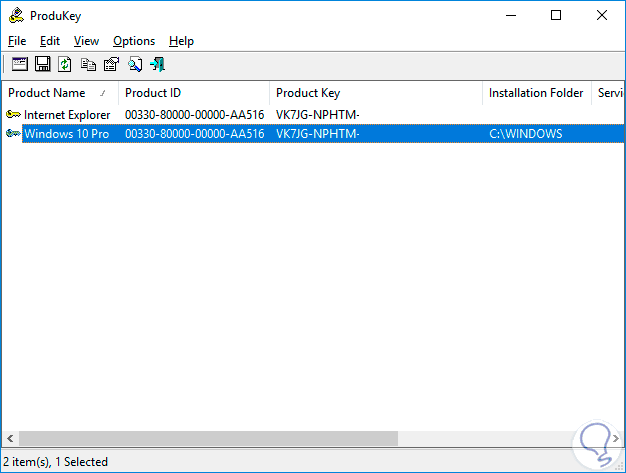
Task: Click the Properties toolbar icon
Action: 111,64
